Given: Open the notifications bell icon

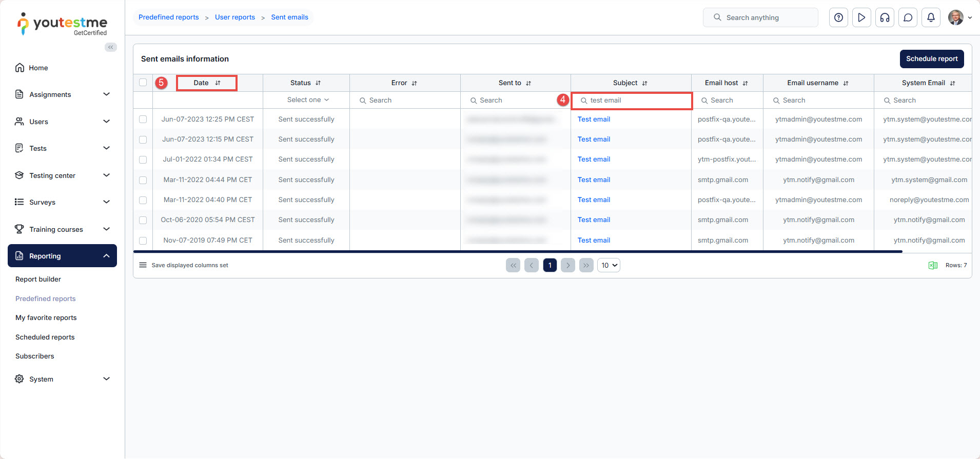Looking at the screenshot, I should (x=931, y=17).
